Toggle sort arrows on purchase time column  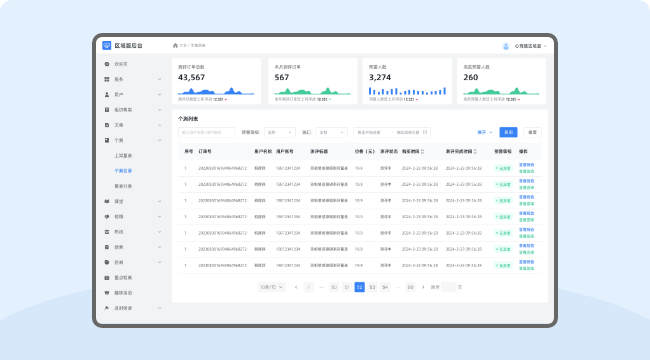tap(422, 152)
